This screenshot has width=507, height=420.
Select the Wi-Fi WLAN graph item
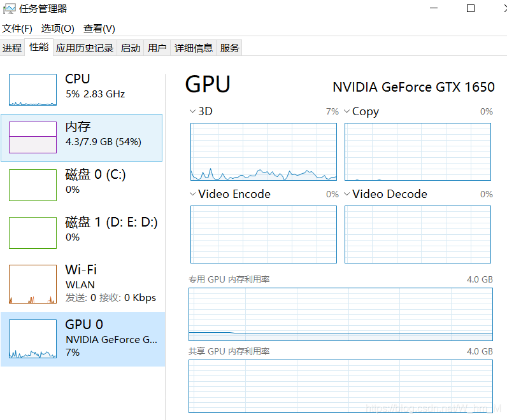32,284
